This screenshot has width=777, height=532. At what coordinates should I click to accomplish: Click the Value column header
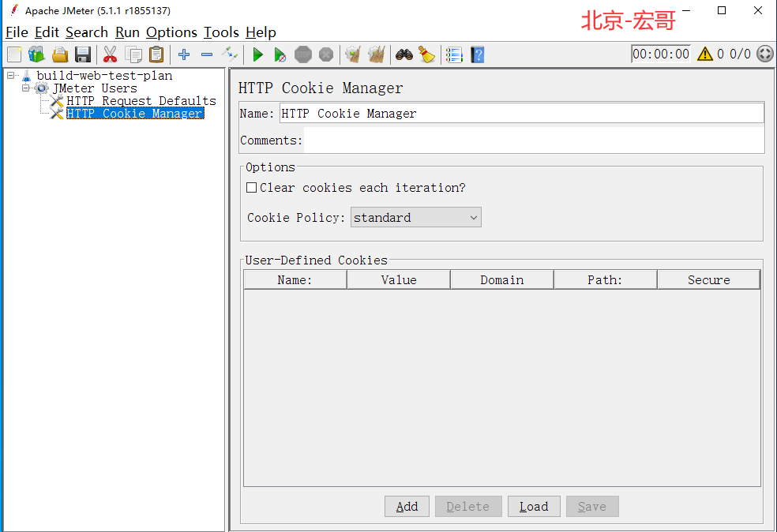[x=399, y=280]
